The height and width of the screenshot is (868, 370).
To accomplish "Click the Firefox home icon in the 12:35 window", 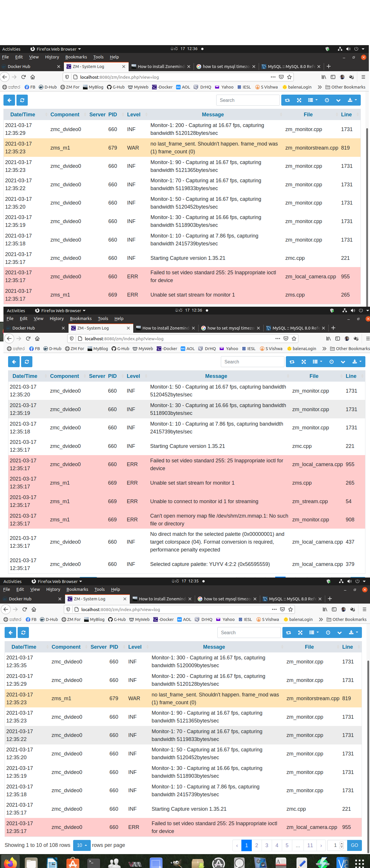I will click(x=34, y=609).
